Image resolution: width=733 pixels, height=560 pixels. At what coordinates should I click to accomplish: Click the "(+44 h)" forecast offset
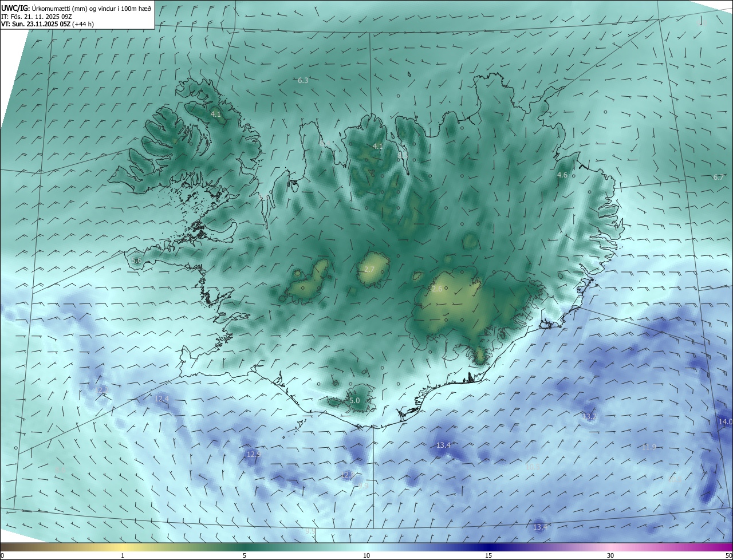coord(84,24)
